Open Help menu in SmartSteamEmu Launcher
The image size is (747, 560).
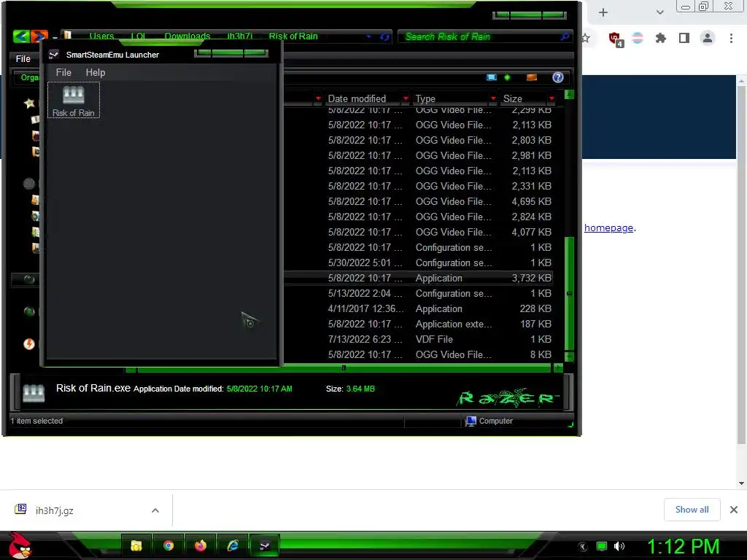point(96,72)
